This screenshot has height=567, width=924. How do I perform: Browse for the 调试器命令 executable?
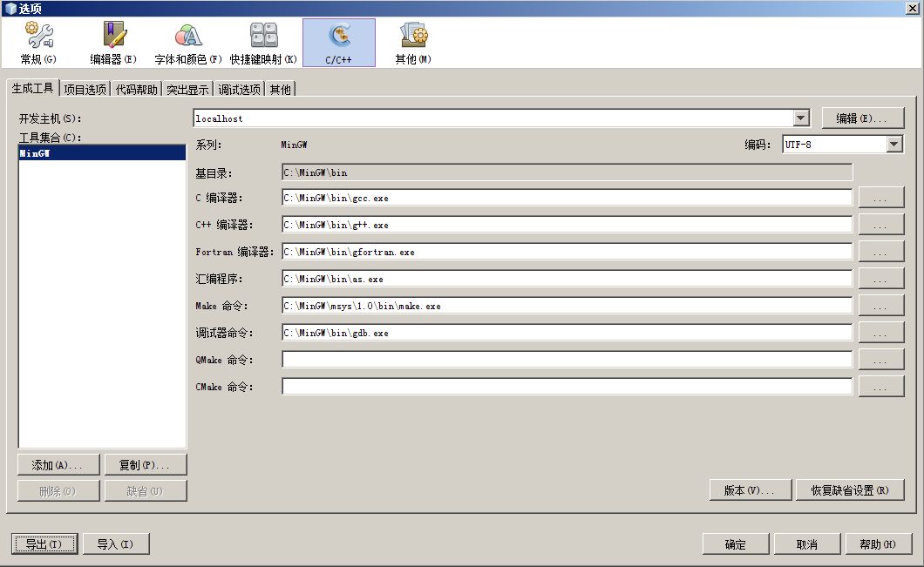point(881,334)
